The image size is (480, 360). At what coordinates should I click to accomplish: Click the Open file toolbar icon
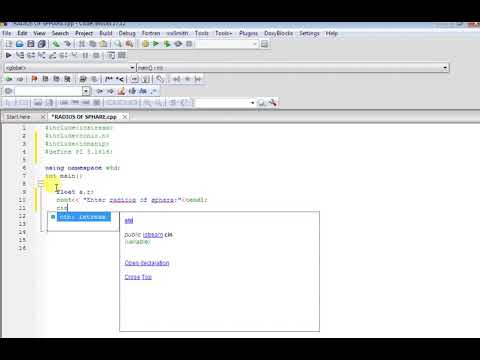point(20,44)
